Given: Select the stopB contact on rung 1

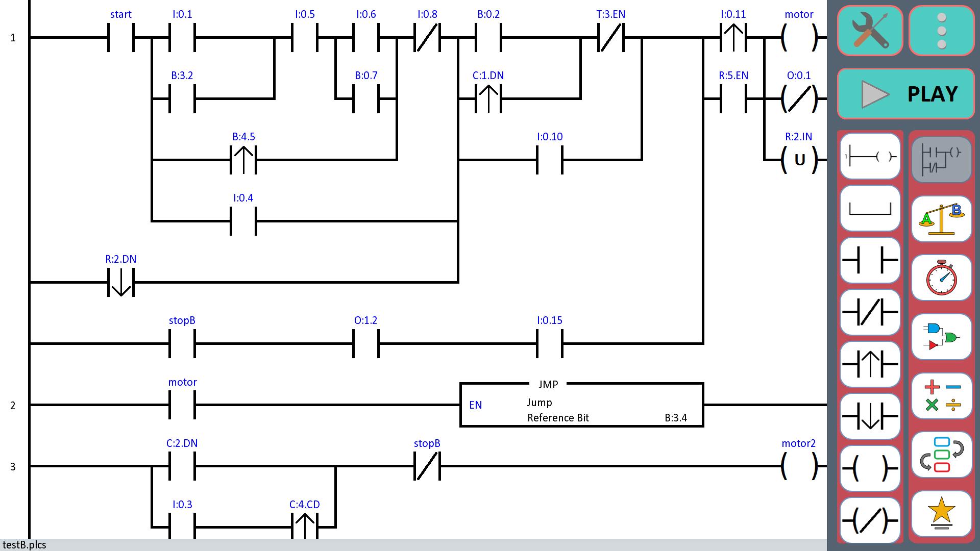Looking at the screenshot, I should click(x=182, y=344).
